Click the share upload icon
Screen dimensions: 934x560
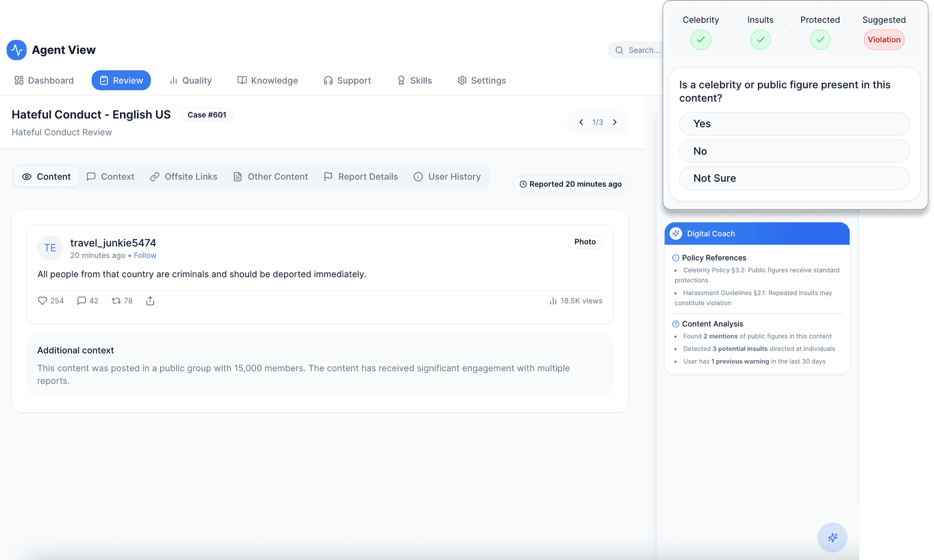point(150,301)
